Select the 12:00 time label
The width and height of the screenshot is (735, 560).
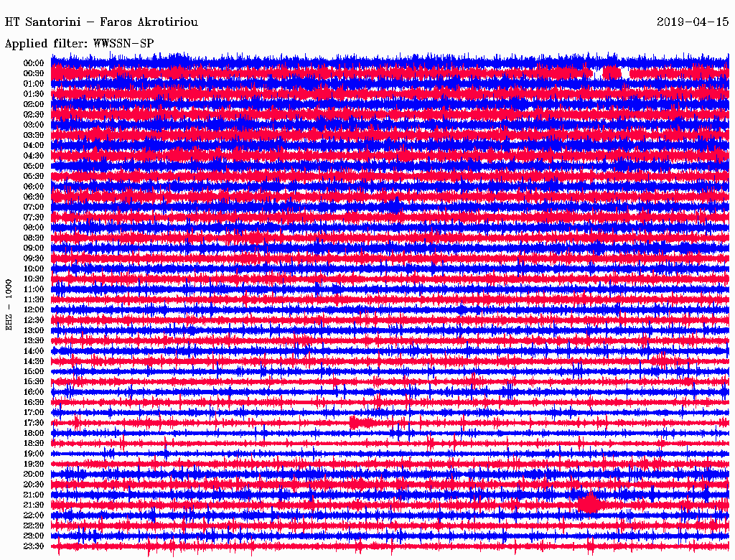pos(34,309)
